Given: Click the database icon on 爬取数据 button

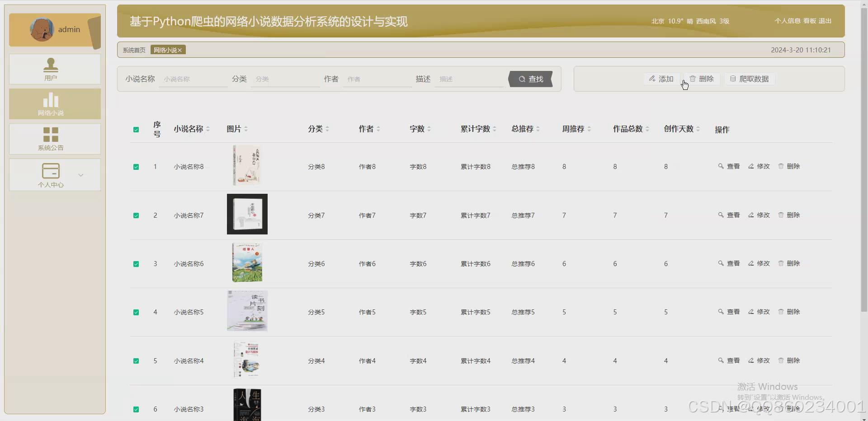Looking at the screenshot, I should pyautogui.click(x=733, y=79).
